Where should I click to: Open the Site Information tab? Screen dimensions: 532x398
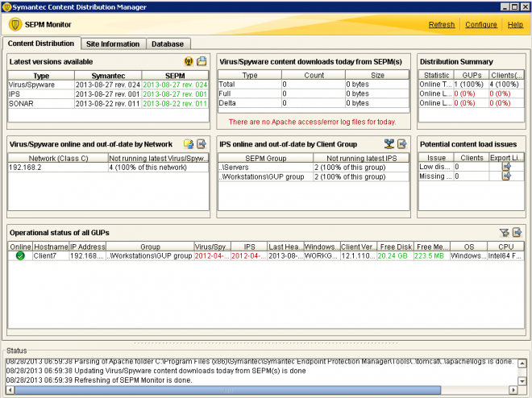(x=113, y=44)
